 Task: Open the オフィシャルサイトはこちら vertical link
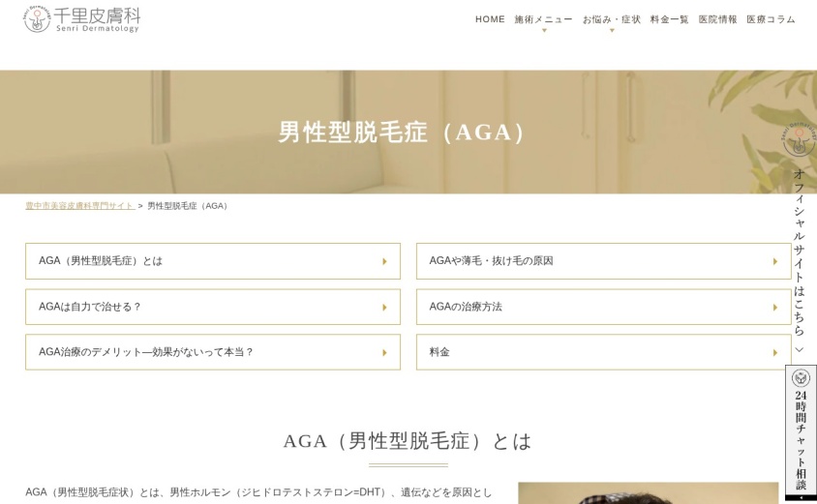click(799, 252)
